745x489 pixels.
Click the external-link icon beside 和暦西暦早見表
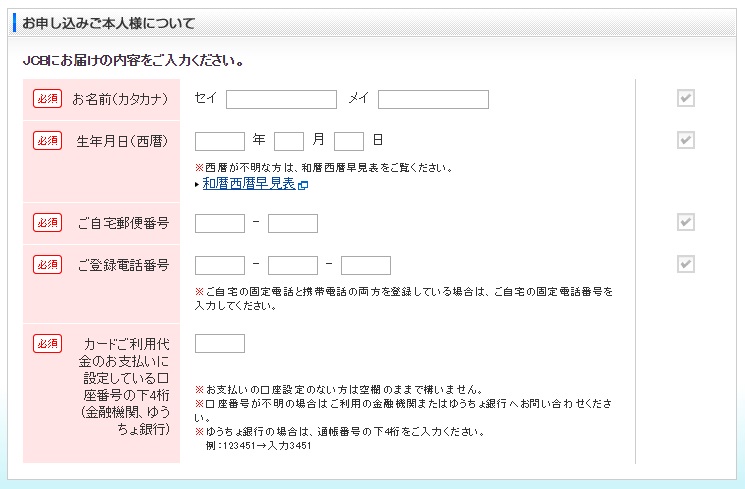pyautogui.click(x=303, y=185)
